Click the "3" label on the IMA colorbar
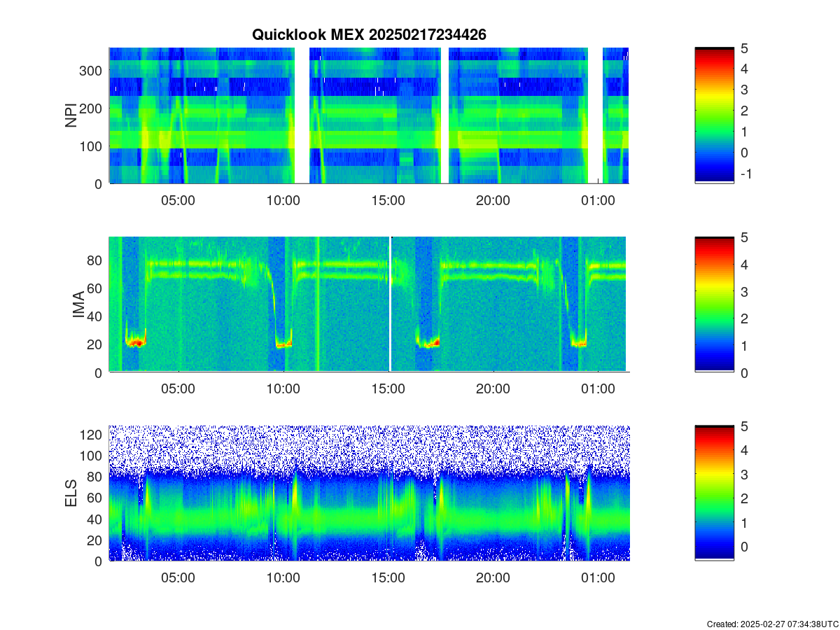The height and width of the screenshot is (630, 840). [x=745, y=291]
